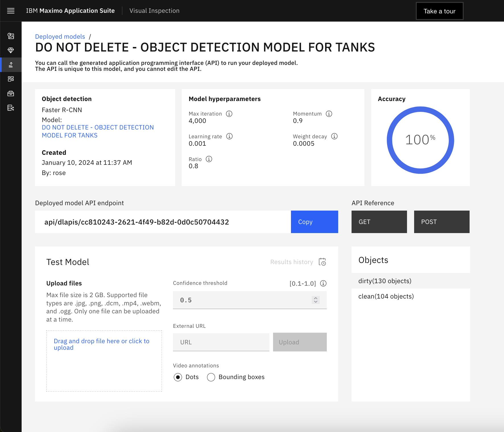Click the 'By: rose' creator text
The height and width of the screenshot is (432, 504).
click(x=54, y=173)
